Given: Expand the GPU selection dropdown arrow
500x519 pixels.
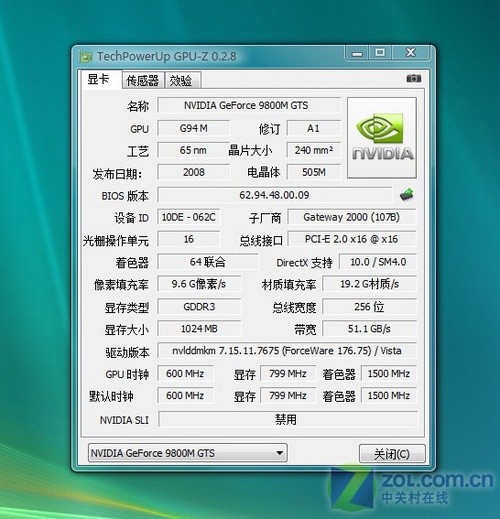Looking at the screenshot, I should [x=279, y=453].
